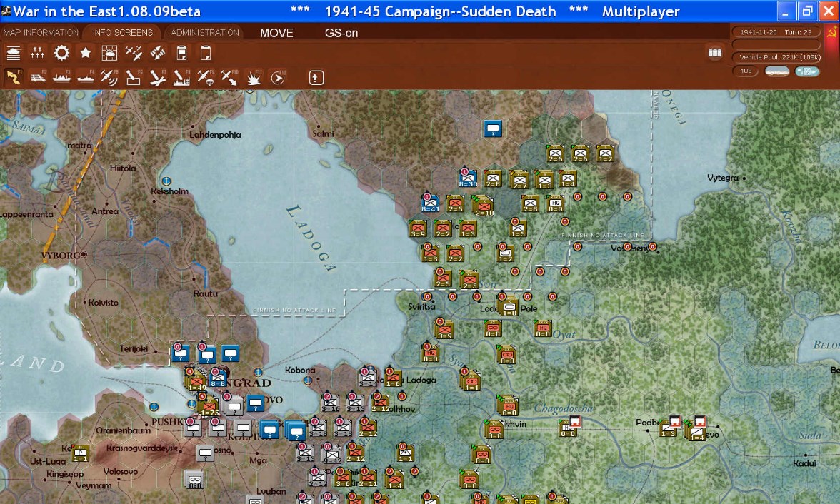
Task: Select the blue Finnish unit marked 8=30
Action: click(468, 178)
